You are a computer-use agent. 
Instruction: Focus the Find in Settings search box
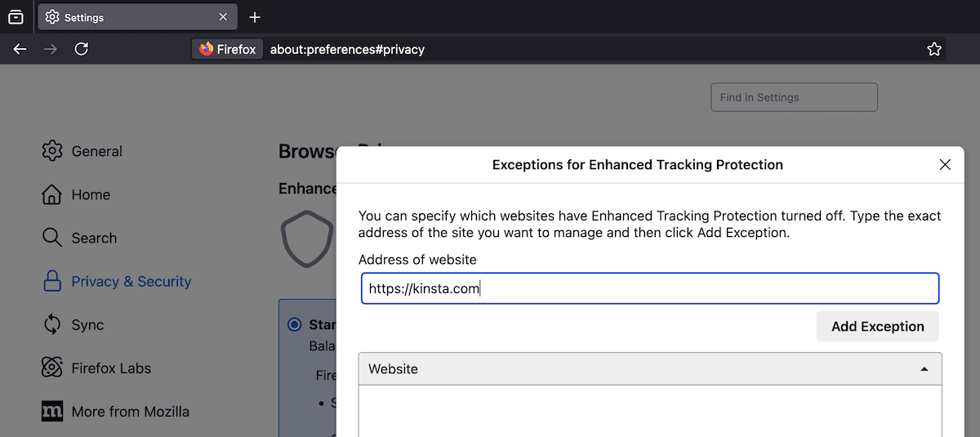pyautogui.click(x=794, y=97)
